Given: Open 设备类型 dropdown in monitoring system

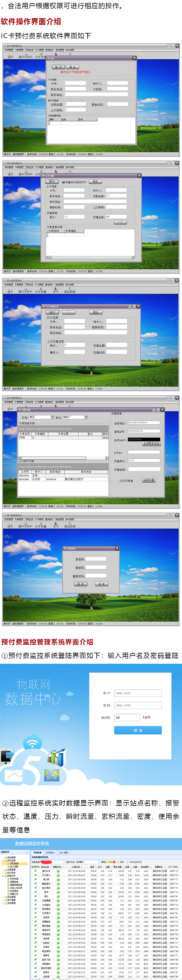Looking at the screenshot, I should click(64, 862).
